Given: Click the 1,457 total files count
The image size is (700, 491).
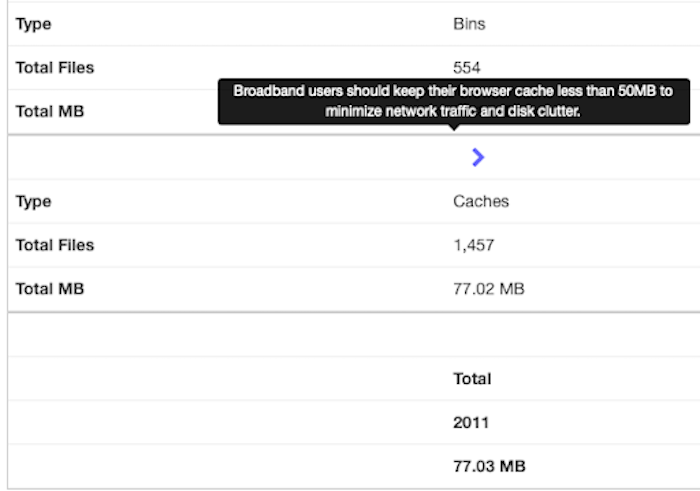Looking at the screenshot, I should coord(474,245).
